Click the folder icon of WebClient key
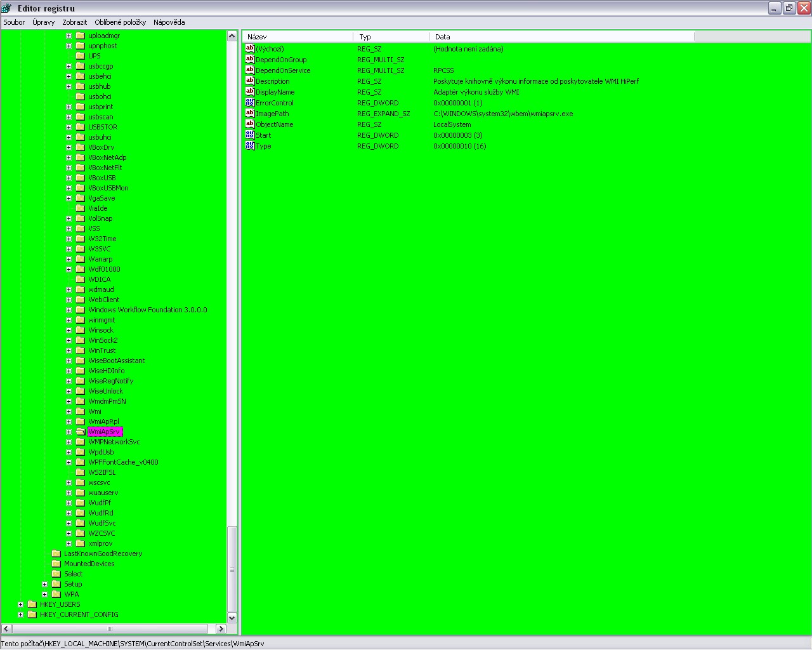Image resolution: width=812 pixels, height=650 pixels. coord(81,300)
